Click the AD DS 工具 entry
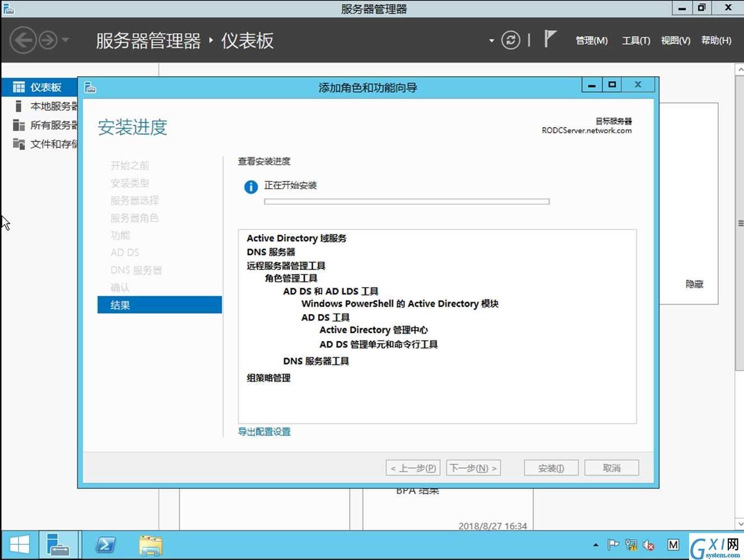This screenshot has height=560, width=744. pyautogui.click(x=325, y=318)
